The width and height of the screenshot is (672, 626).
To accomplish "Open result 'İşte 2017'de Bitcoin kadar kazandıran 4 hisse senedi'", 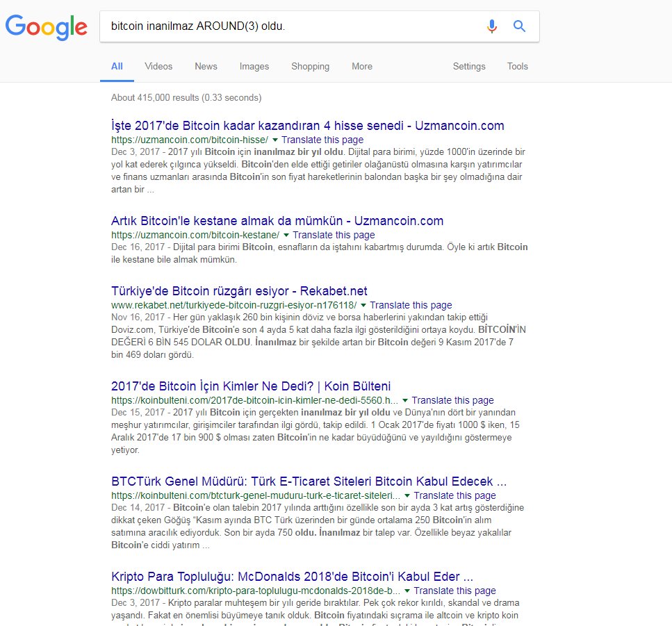I will pos(308,126).
